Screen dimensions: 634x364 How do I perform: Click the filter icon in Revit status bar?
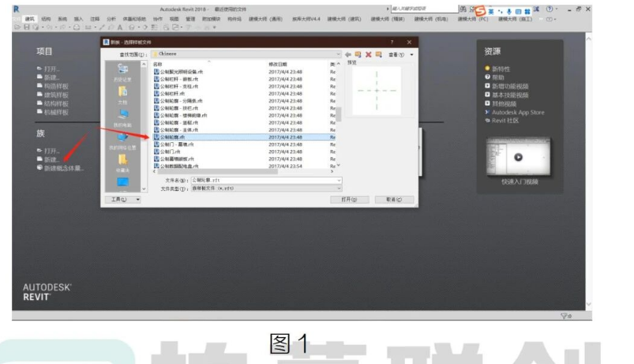coord(564,316)
